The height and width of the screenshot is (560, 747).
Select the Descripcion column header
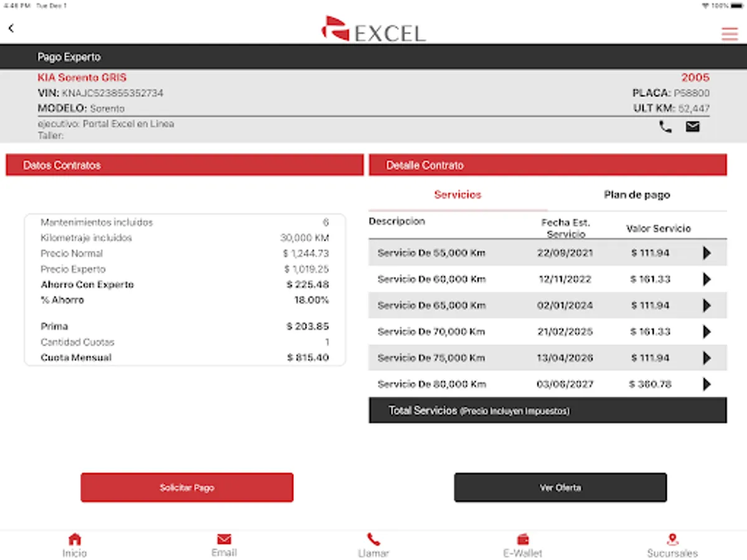pos(397,222)
